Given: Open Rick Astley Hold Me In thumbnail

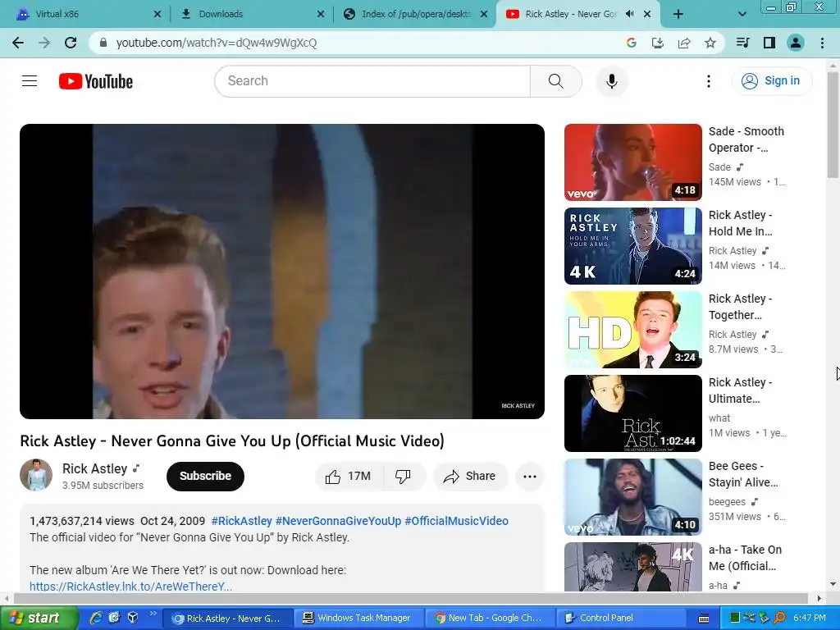Looking at the screenshot, I should 632,246.
